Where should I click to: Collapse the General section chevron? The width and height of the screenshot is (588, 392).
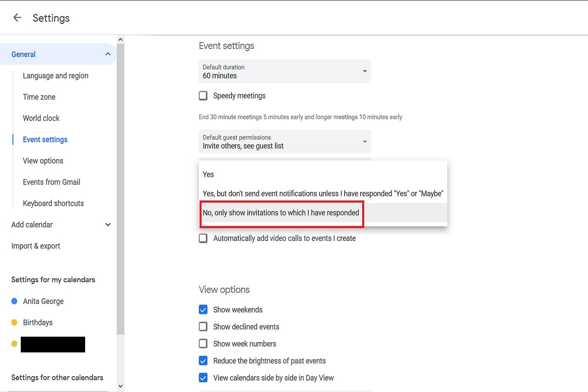108,54
